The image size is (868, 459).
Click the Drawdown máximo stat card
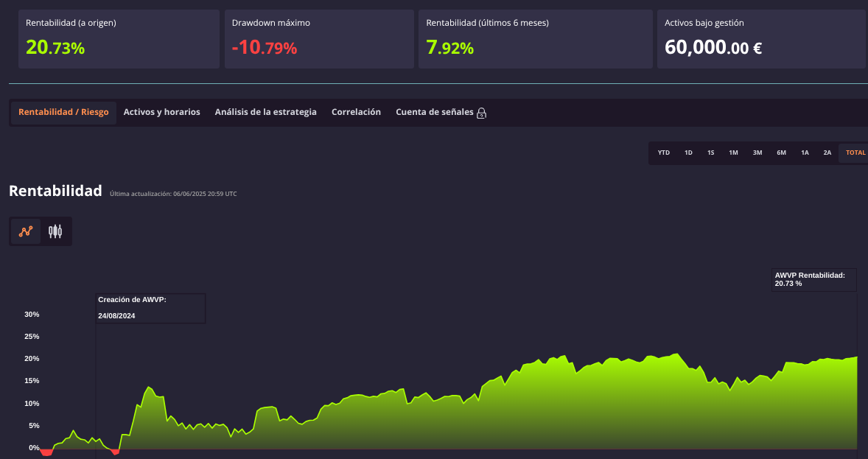pyautogui.click(x=319, y=39)
